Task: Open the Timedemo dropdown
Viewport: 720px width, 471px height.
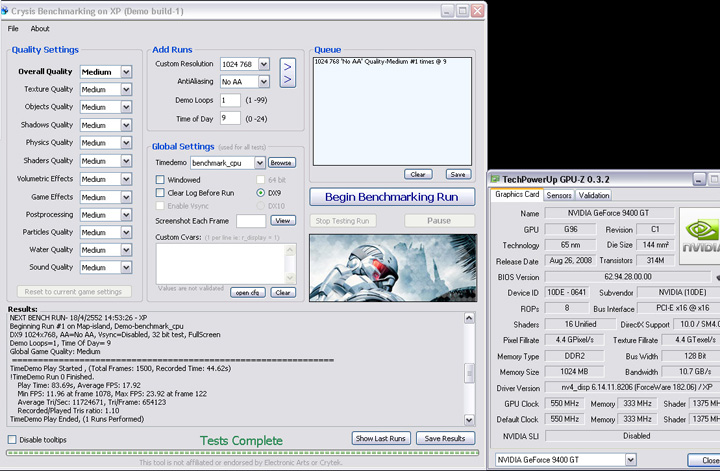Action: (259, 163)
